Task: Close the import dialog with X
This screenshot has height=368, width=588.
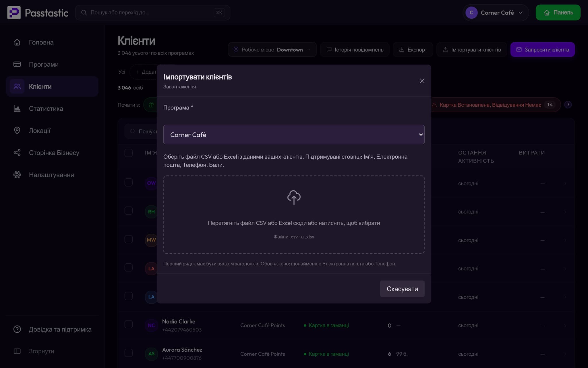Action: [x=422, y=81]
